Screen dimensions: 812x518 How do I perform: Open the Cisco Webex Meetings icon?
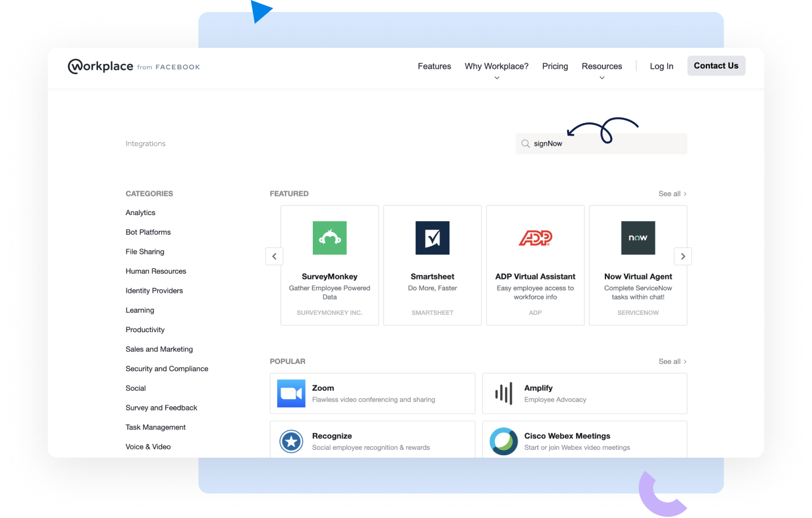click(x=504, y=442)
